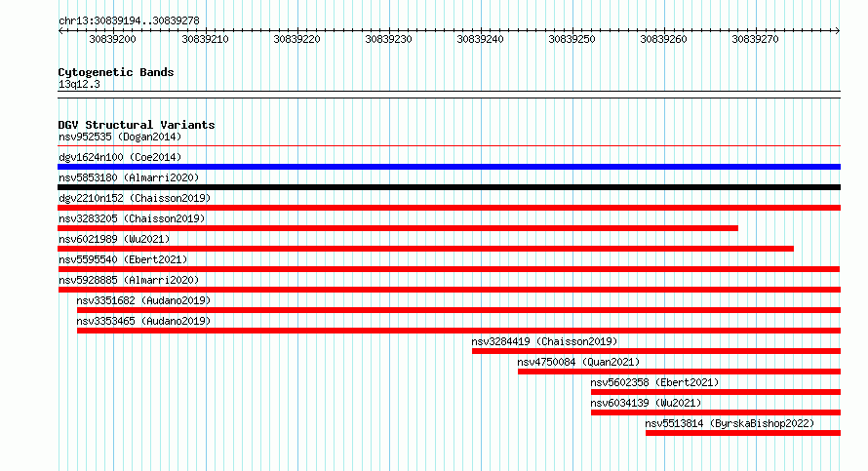Click the red nsv3284419 variant bar

coord(656,351)
